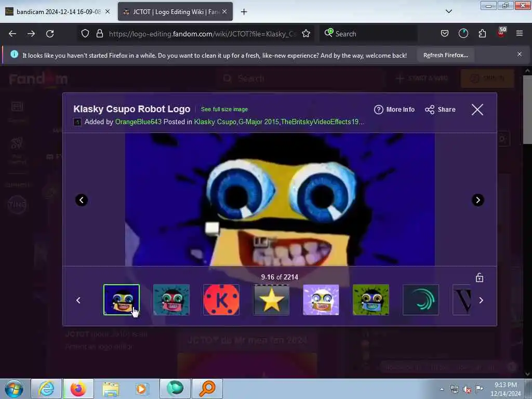The width and height of the screenshot is (532, 399).
Task: Click the site padlock icon
Action: [x=99, y=33]
